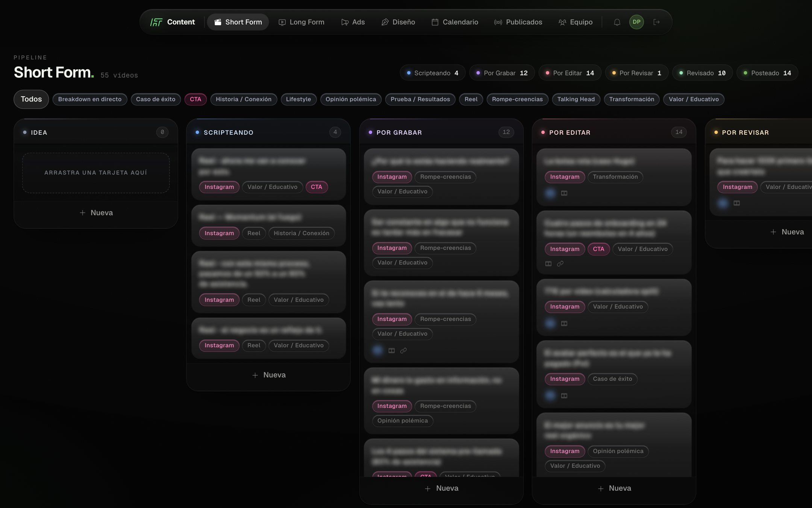The width and height of the screenshot is (812, 508).
Task: Open the Equipo tab
Action: [x=576, y=22]
